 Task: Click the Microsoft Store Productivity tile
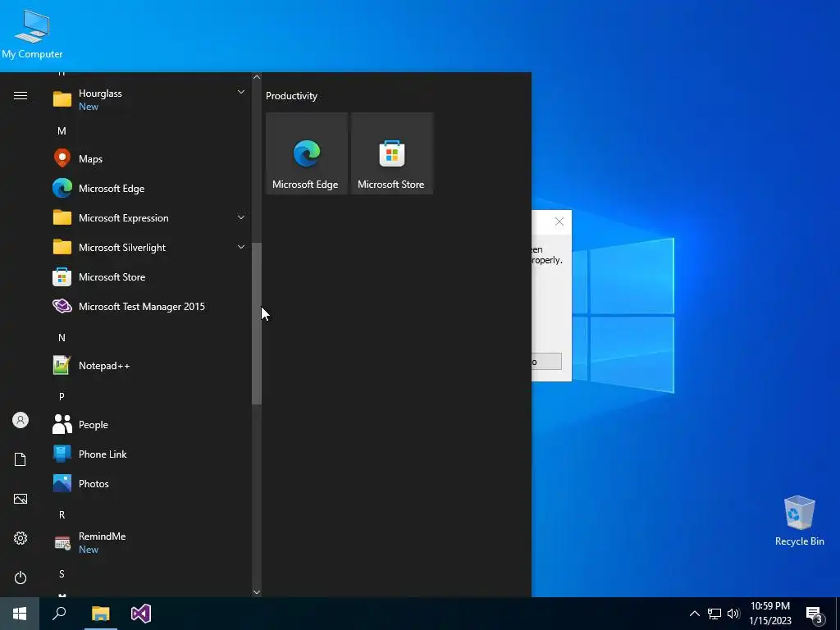tap(391, 153)
